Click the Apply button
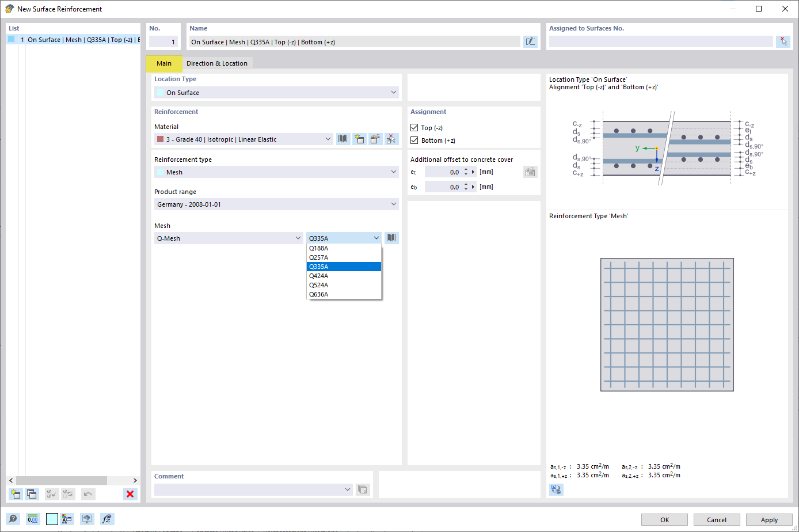Viewport: 799px width, 532px height. [x=769, y=520]
